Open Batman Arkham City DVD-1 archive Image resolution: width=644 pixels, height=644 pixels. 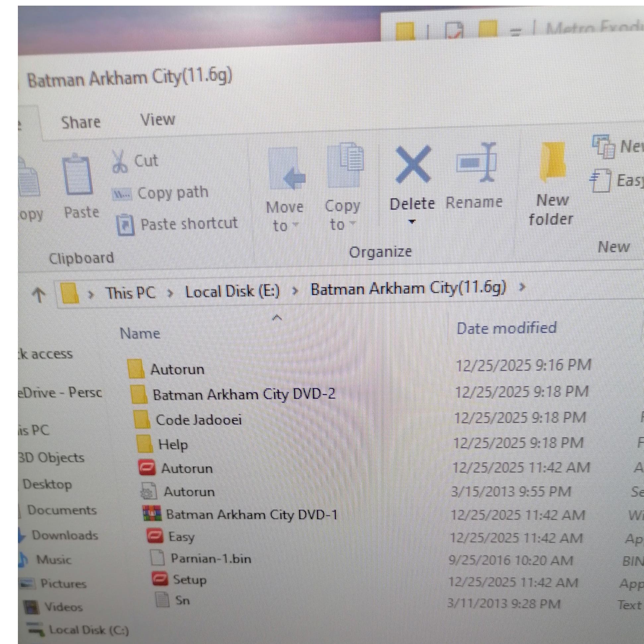tap(251, 515)
